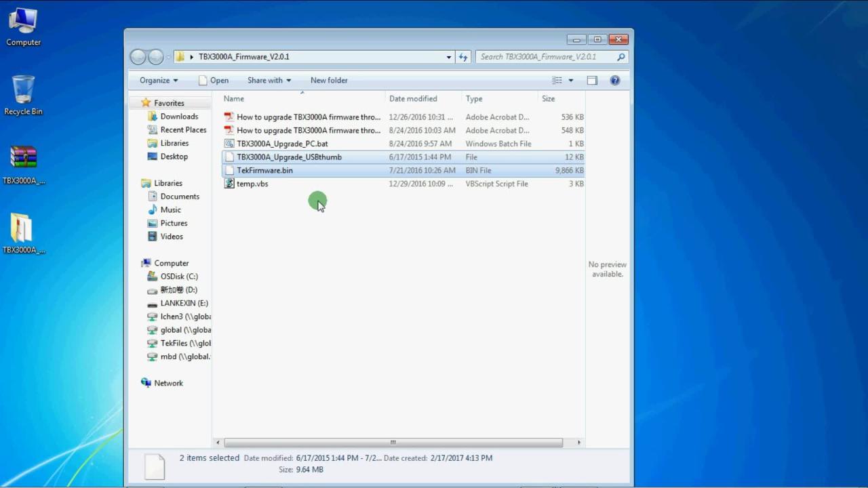
Task: Click the Downloads folder icon in sidebar
Action: (153, 117)
